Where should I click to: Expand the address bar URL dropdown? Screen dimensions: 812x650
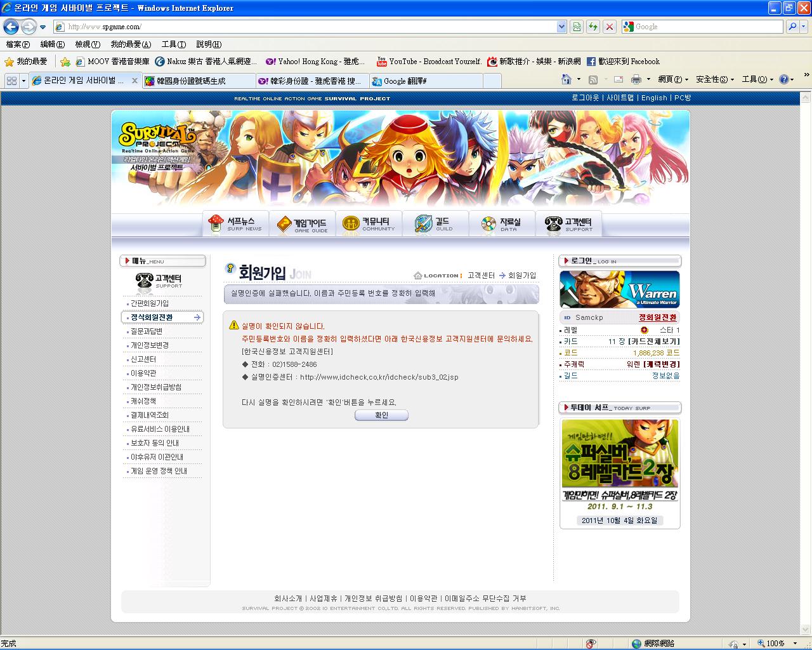(561, 27)
